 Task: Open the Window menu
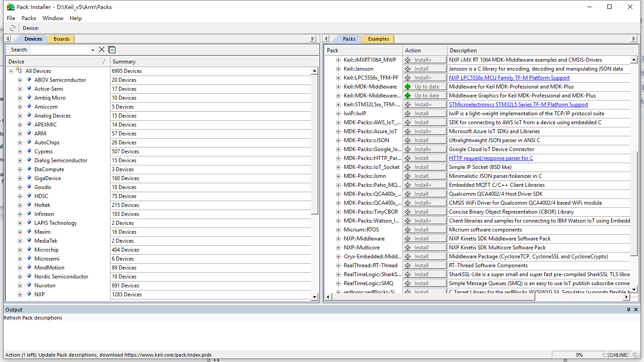53,18
